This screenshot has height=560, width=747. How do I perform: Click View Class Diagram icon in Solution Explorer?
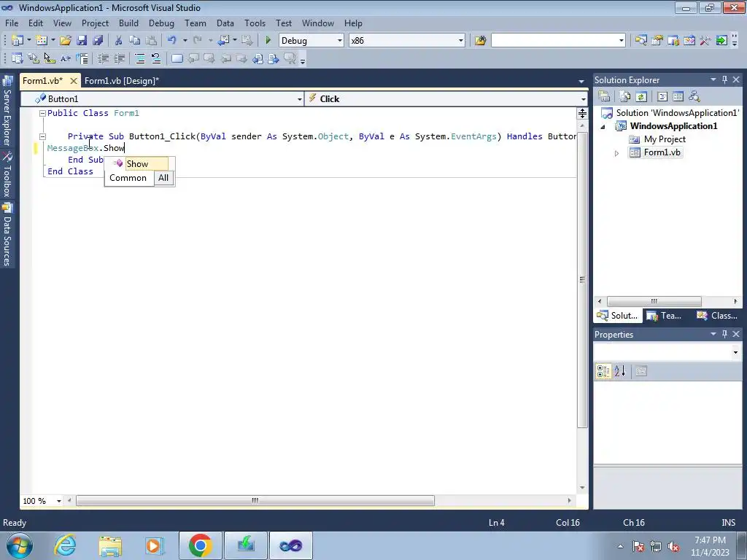tap(694, 97)
